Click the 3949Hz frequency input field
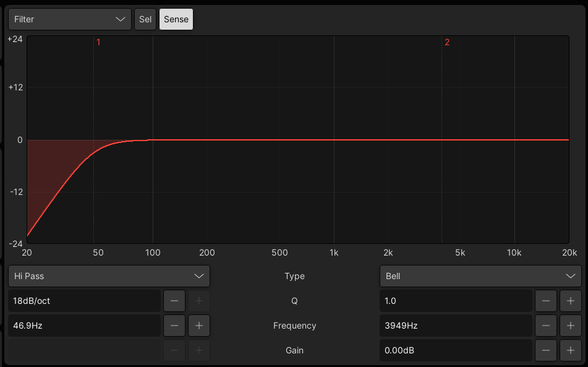 [455, 326]
